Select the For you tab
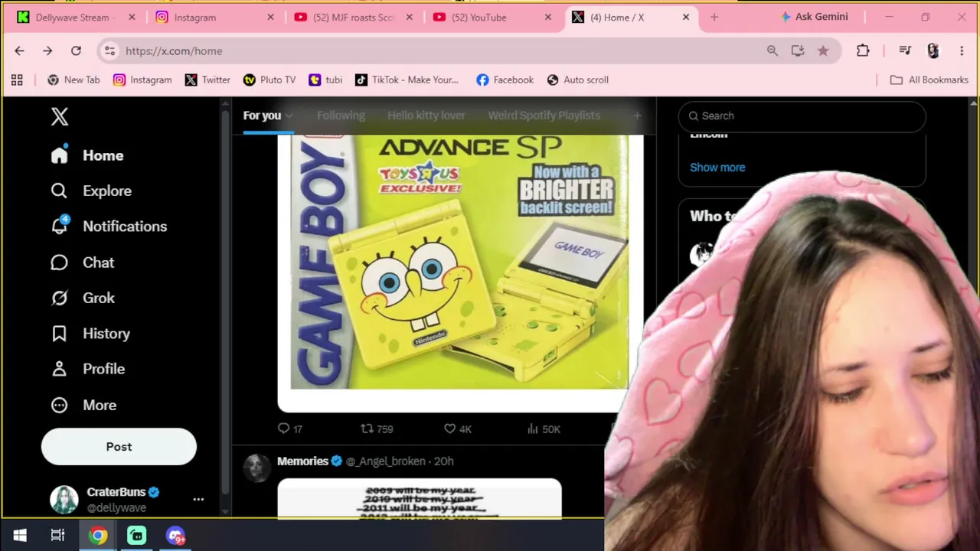The image size is (980, 551). point(262,116)
